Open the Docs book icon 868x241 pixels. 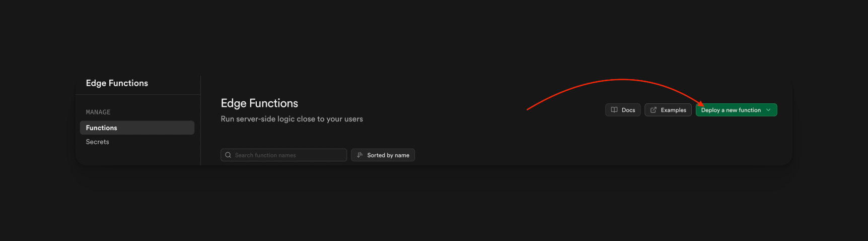(x=614, y=110)
